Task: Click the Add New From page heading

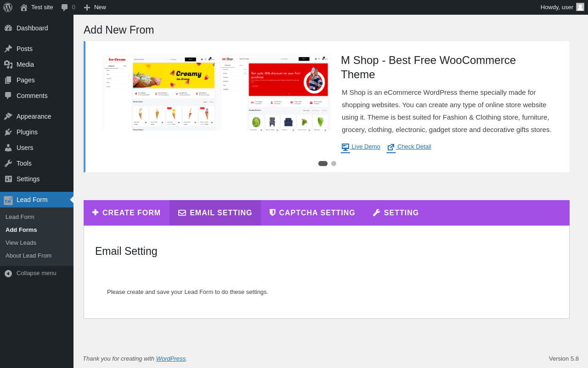Action: [119, 30]
